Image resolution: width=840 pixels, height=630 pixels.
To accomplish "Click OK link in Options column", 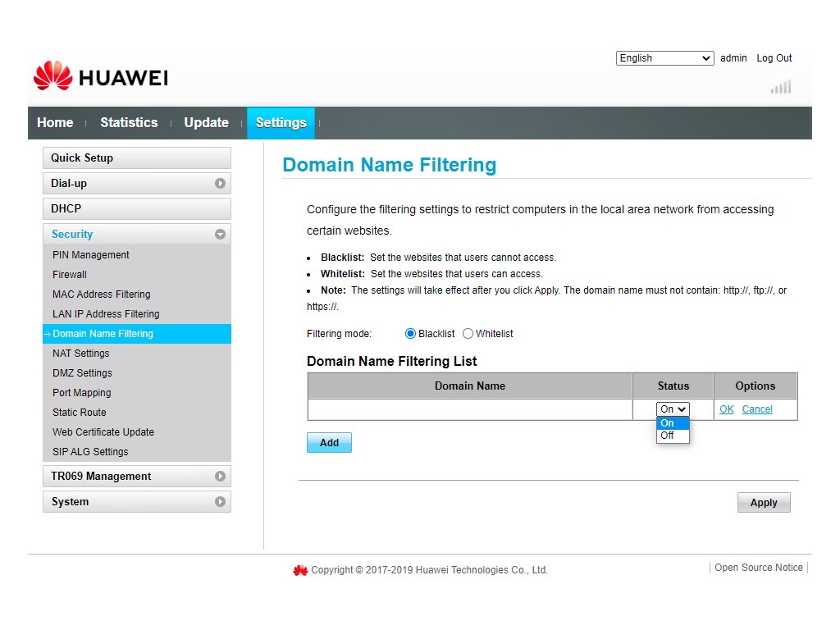I will [726, 409].
